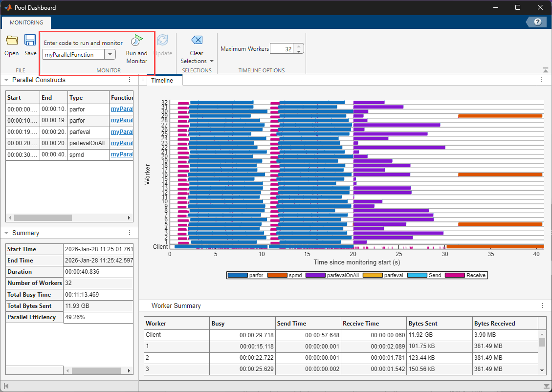Viewport: 552px width, 392px height.
Task: Click the Pool Dashboard MATLAB logo
Action: click(8, 7)
